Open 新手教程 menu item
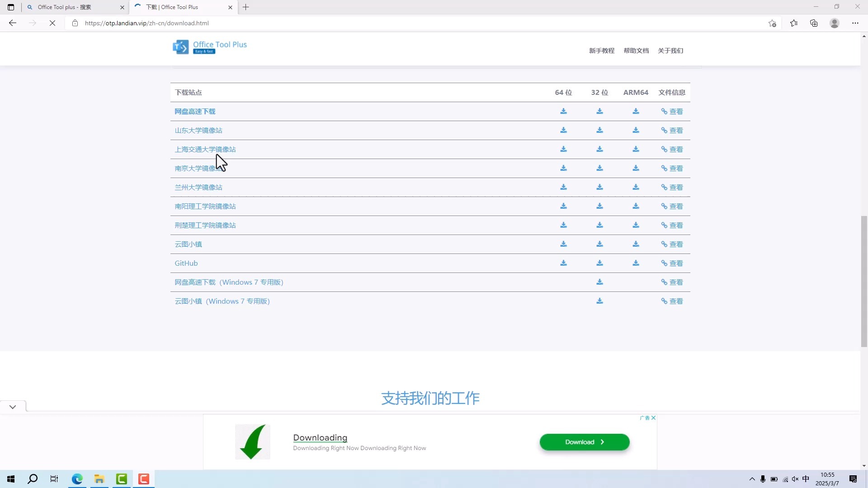This screenshot has width=868, height=488. coord(601,51)
